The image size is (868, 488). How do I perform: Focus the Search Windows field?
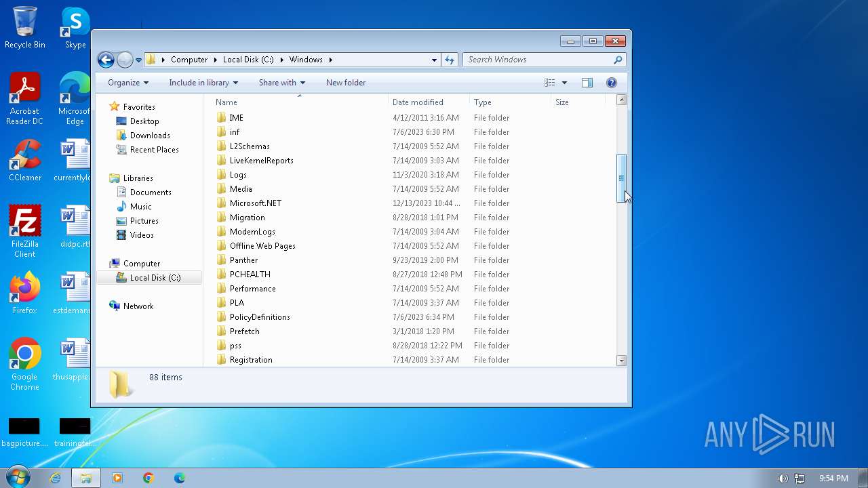tap(544, 60)
